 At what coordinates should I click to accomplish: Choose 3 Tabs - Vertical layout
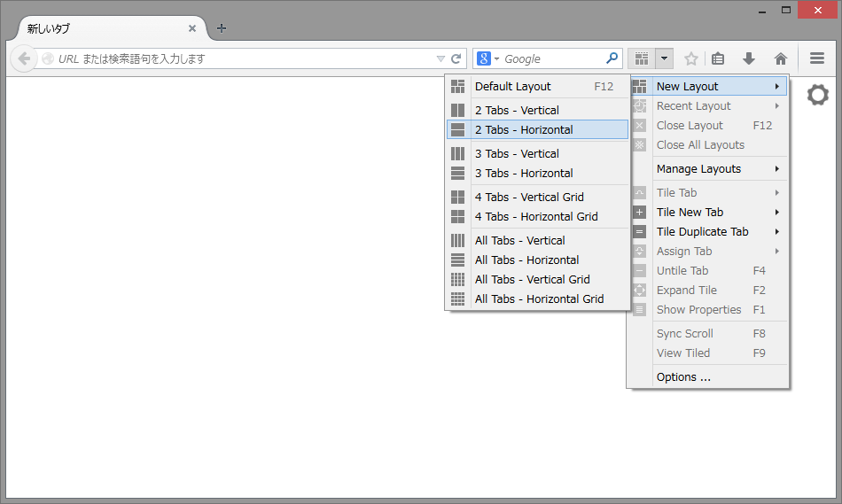538,153
